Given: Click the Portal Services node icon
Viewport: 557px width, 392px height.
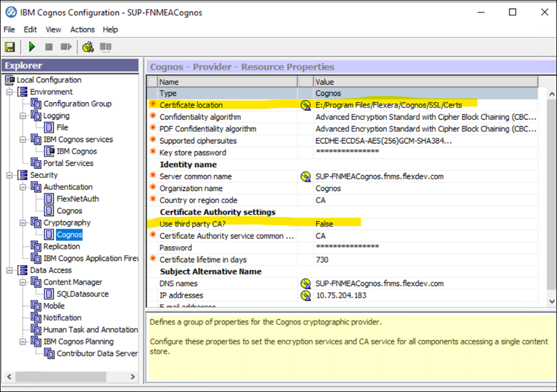Looking at the screenshot, I should [x=36, y=163].
